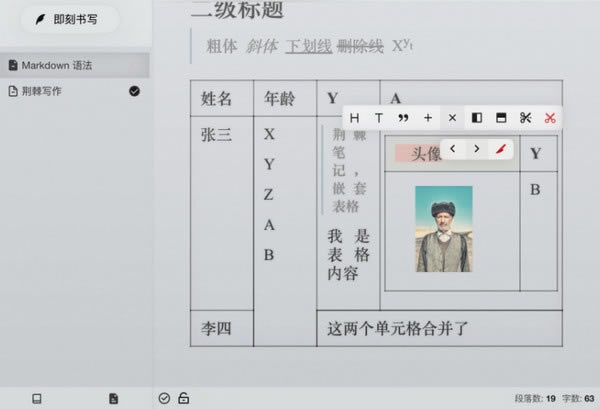Click the X icon in table toolbar

coord(452,118)
